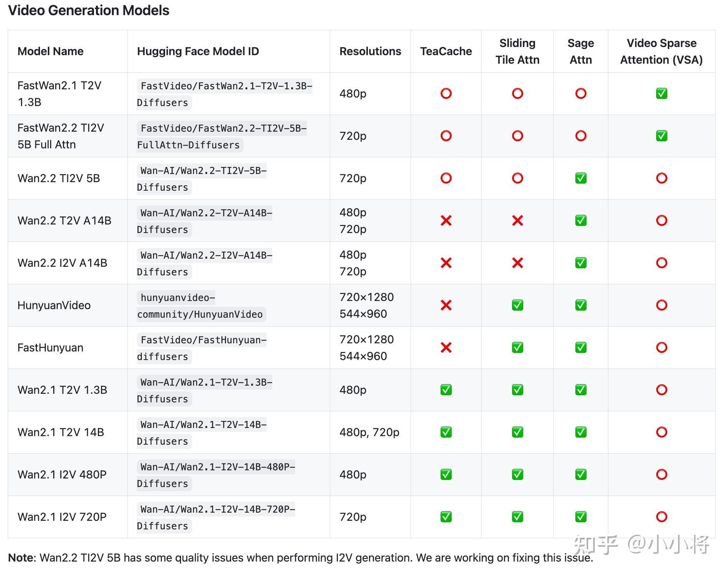Click the TeaCache checkmark for Wan2.1 T2V 14B
Image resolution: width=728 pixels, height=574 pixels.
coord(446,432)
